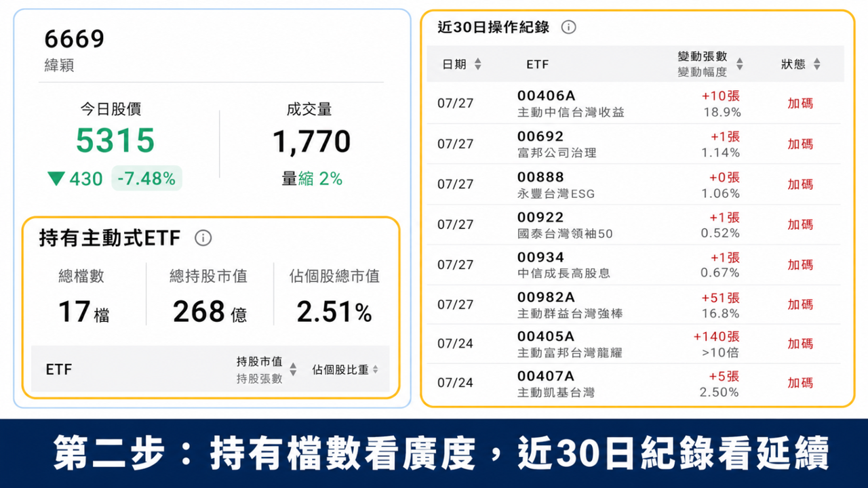
Task: Sort records by 日期 column arrows
Action: (x=477, y=64)
